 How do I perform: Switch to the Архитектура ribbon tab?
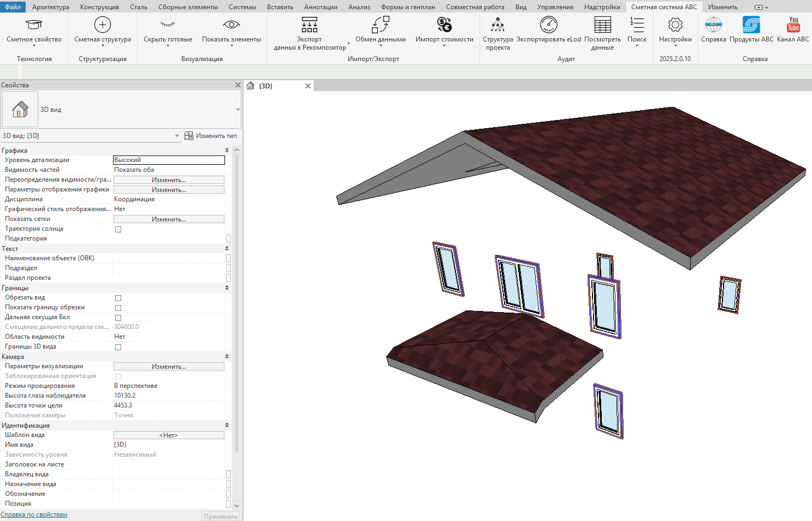coord(50,7)
